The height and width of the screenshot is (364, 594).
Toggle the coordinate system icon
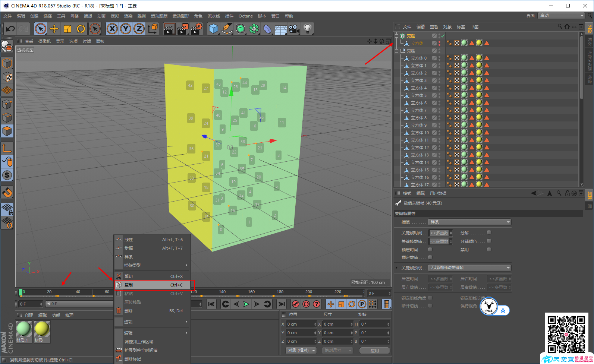pyautogui.click(x=153, y=29)
